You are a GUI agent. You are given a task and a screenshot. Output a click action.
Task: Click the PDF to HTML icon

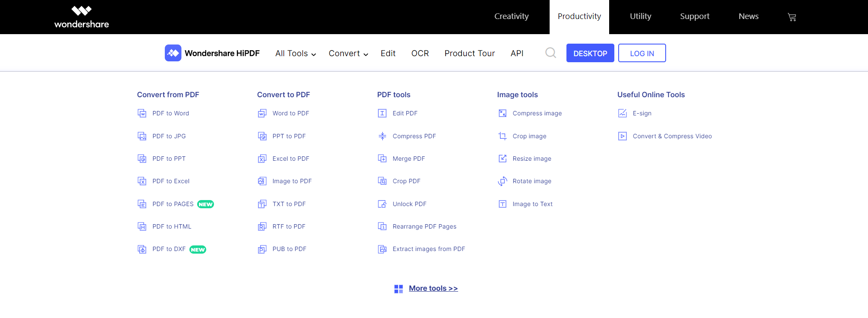142,226
